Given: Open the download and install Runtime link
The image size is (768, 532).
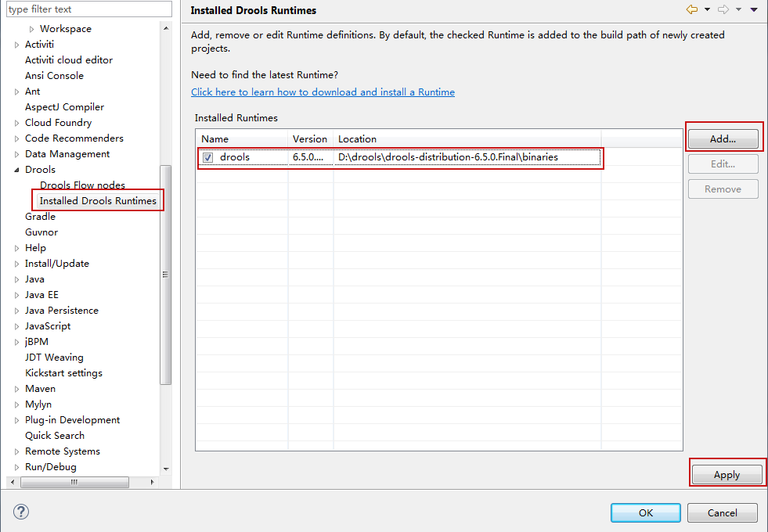Looking at the screenshot, I should (323, 92).
